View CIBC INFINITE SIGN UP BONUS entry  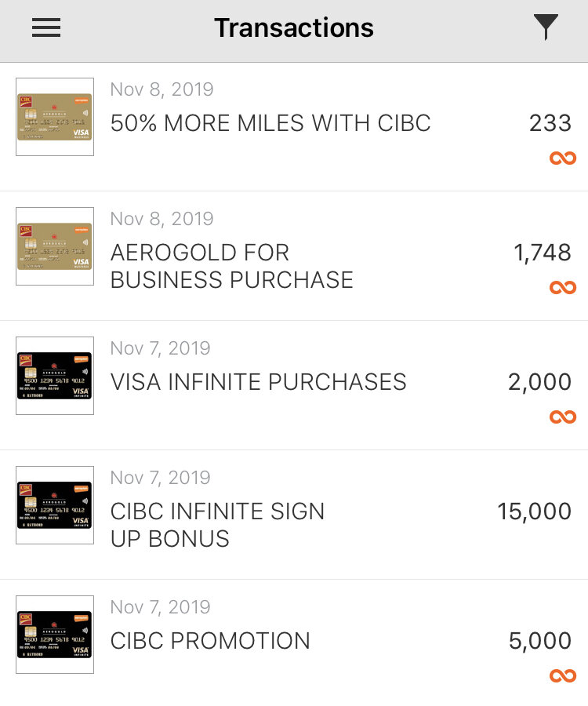[217, 525]
